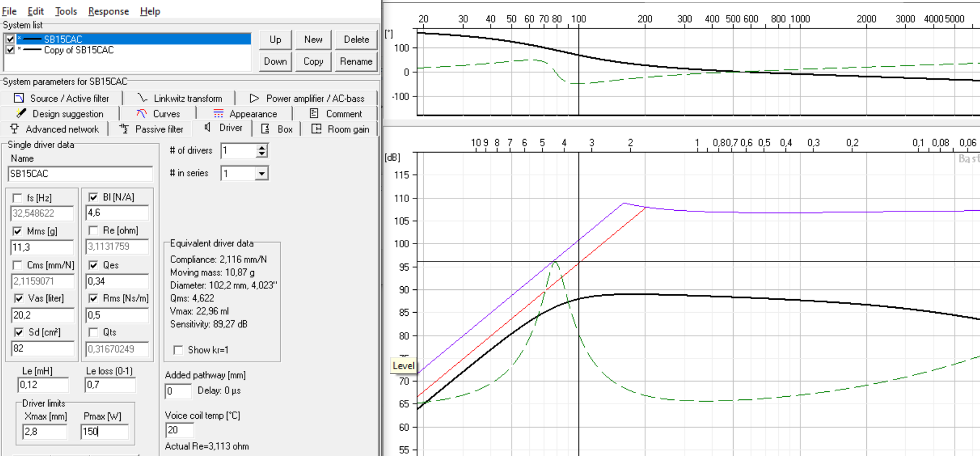Uncheck the Copy of SB15CAC system checkbox

(10, 50)
